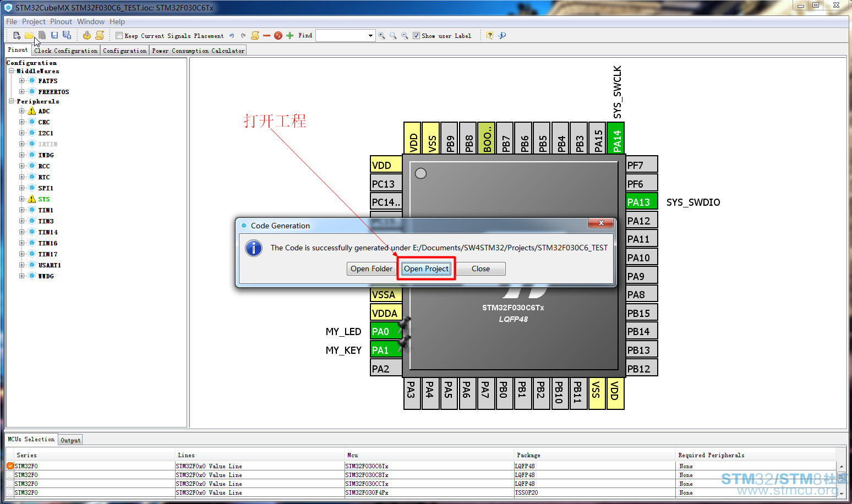Click the About info icon in toolbar

pyautogui.click(x=502, y=36)
